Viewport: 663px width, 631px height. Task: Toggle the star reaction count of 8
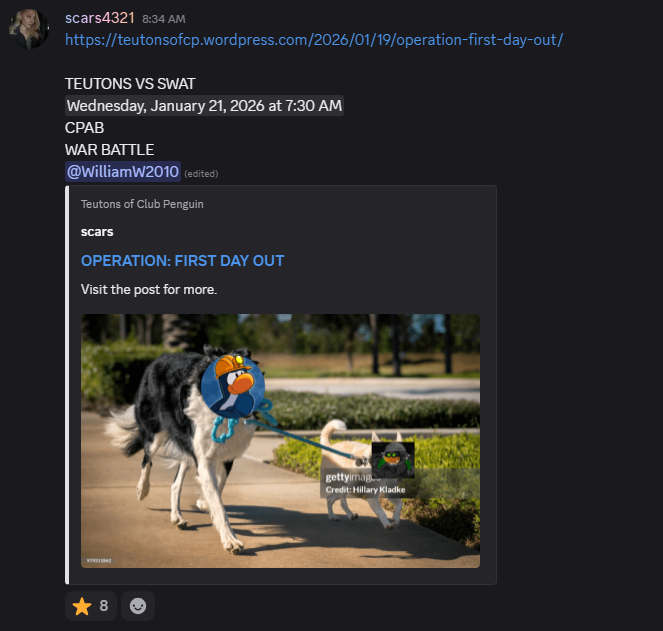tap(90, 606)
